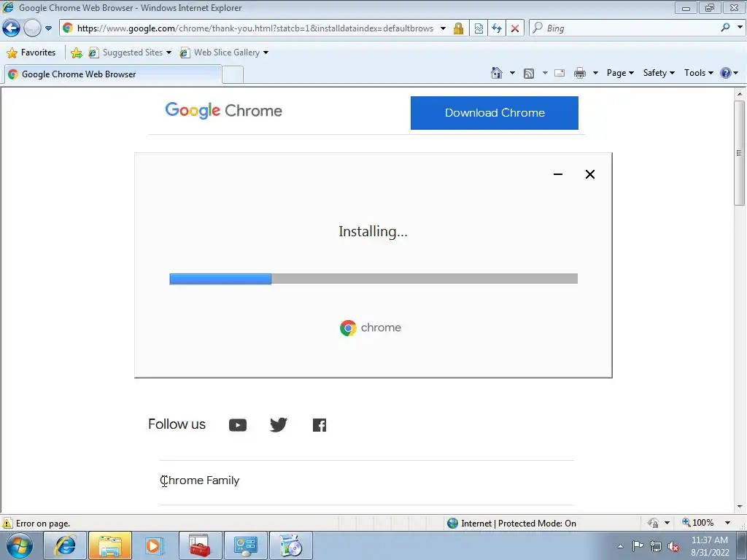Screen dimensions: 747x560
Task: Expand the address bar autocomplete dropdown
Action: coord(443,28)
